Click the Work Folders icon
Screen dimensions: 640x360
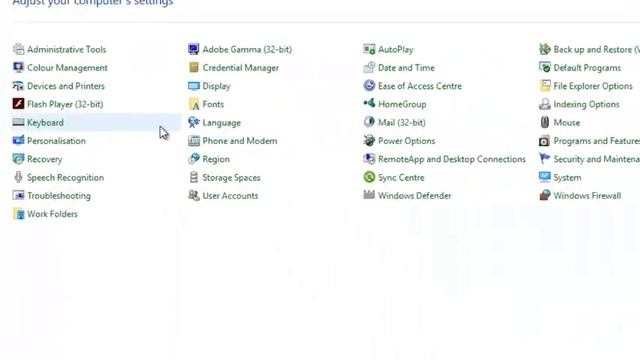click(18, 213)
